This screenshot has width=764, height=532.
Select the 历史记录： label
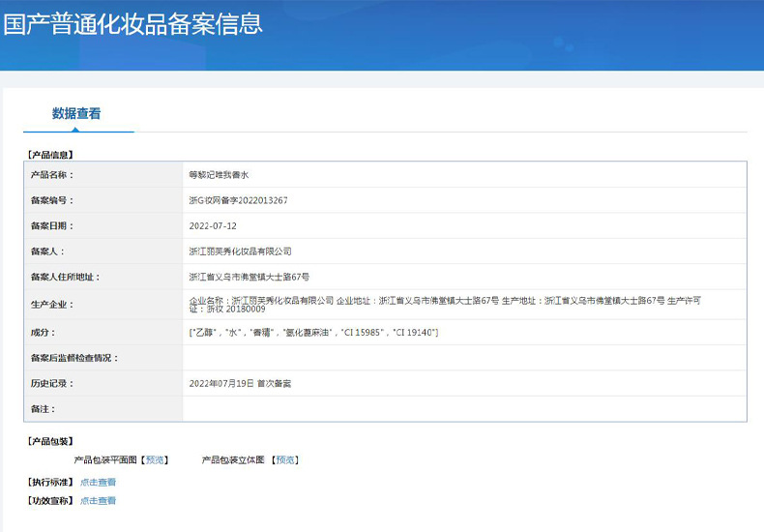(x=52, y=383)
